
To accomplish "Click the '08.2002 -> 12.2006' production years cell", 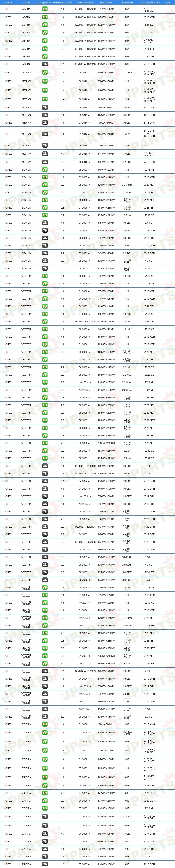I will click(85, 322).
